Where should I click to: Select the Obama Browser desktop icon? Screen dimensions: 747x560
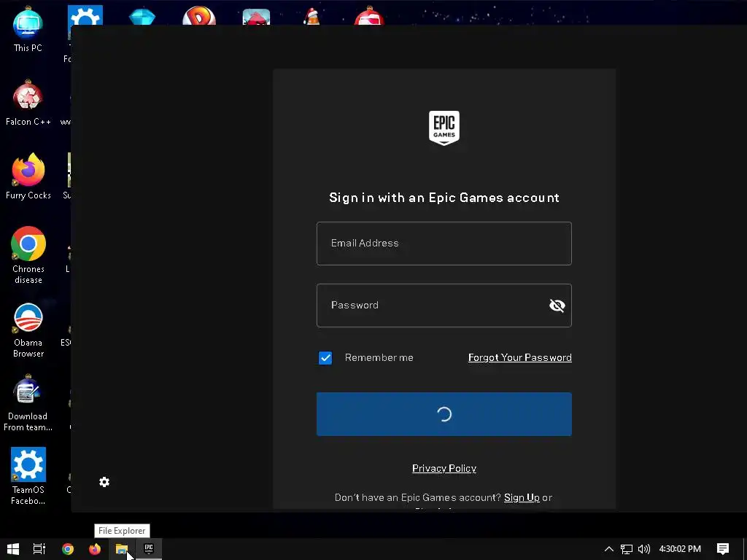28,330
